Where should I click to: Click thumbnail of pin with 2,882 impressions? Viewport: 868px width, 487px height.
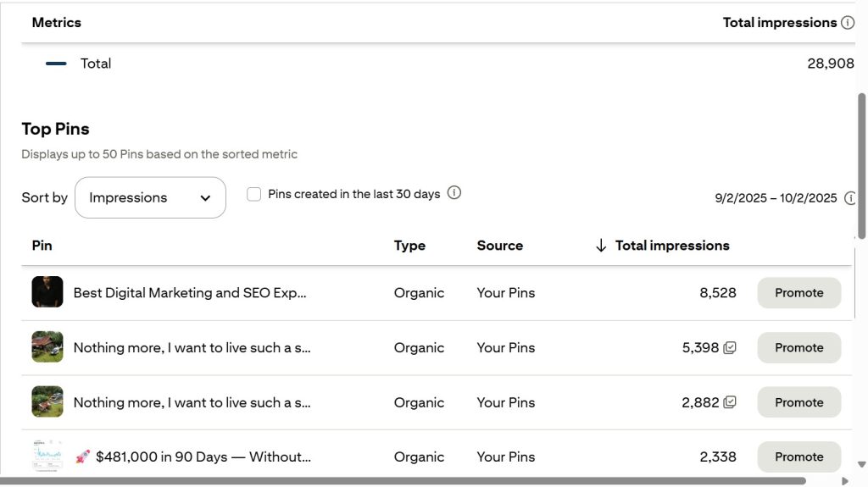click(47, 401)
